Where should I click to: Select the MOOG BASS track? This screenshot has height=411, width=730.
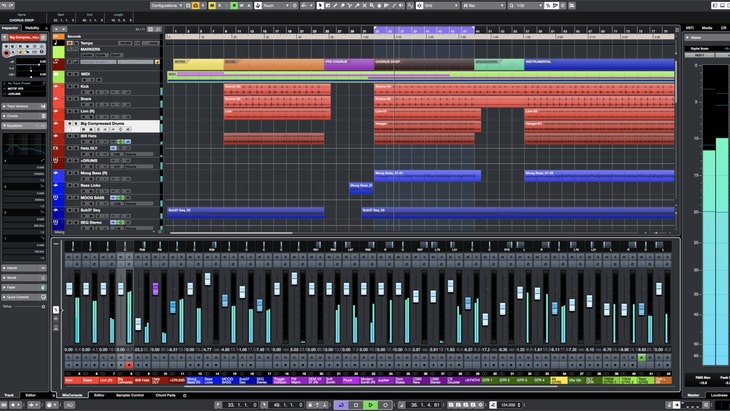(x=93, y=198)
